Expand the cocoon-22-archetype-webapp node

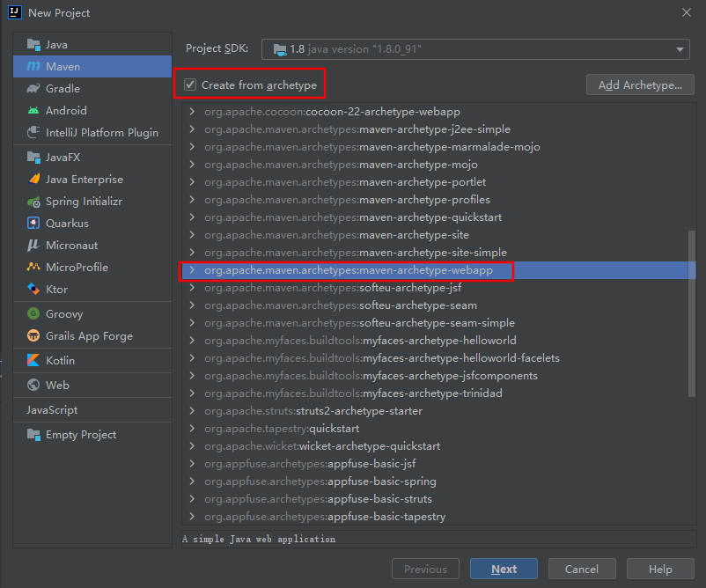click(192, 111)
